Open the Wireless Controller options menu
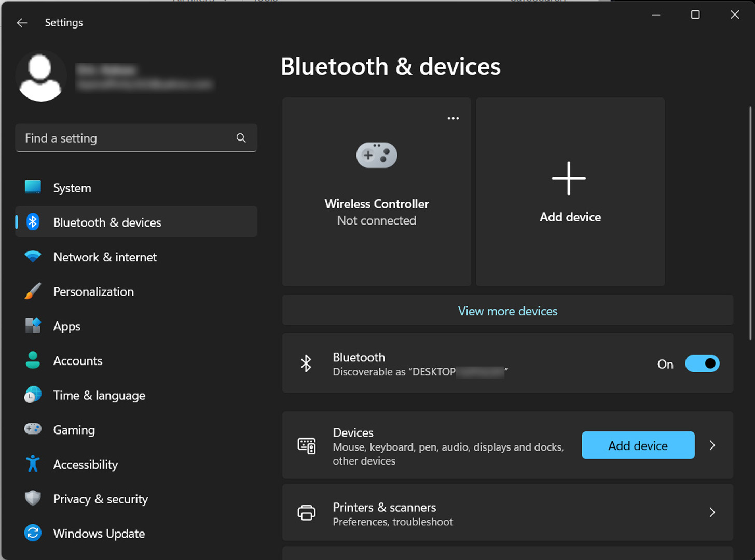Screen dimensions: 755x560 [452, 118]
